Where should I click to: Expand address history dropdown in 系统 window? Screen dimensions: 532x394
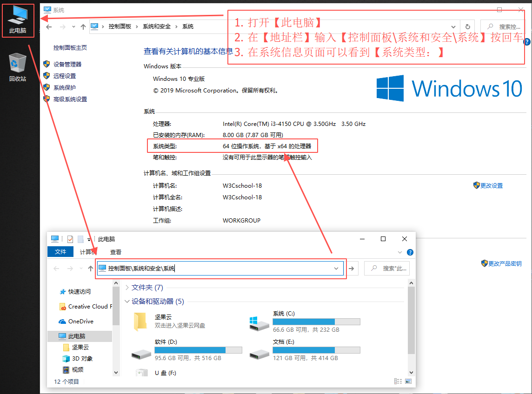453,27
